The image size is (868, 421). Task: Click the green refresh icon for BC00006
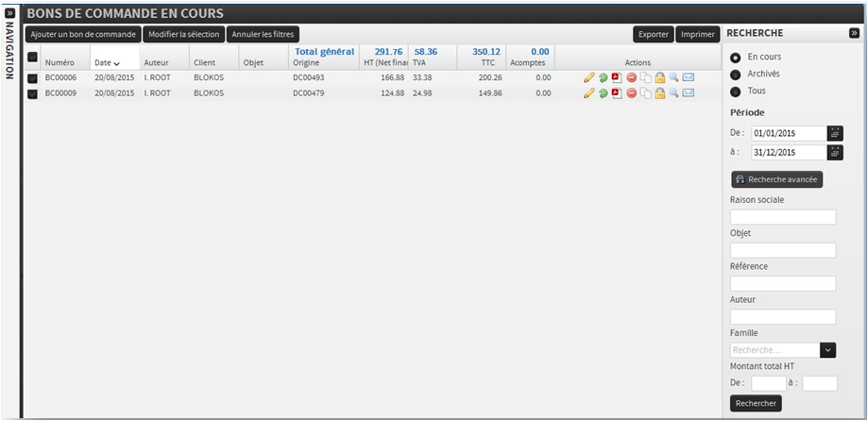click(x=603, y=77)
